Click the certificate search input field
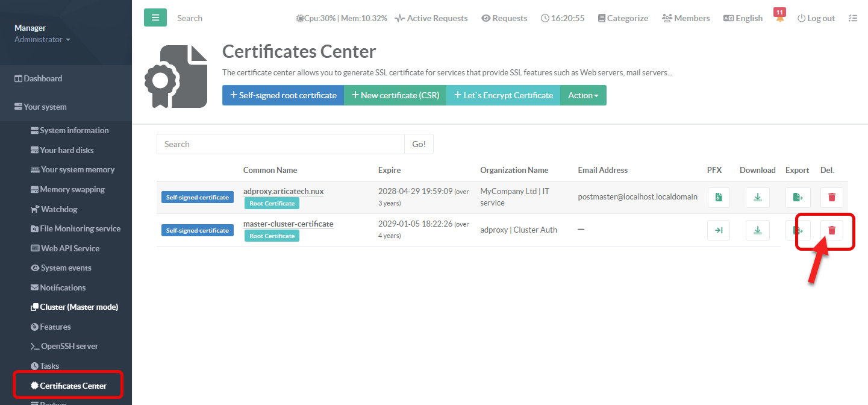The image size is (868, 405). (x=280, y=144)
